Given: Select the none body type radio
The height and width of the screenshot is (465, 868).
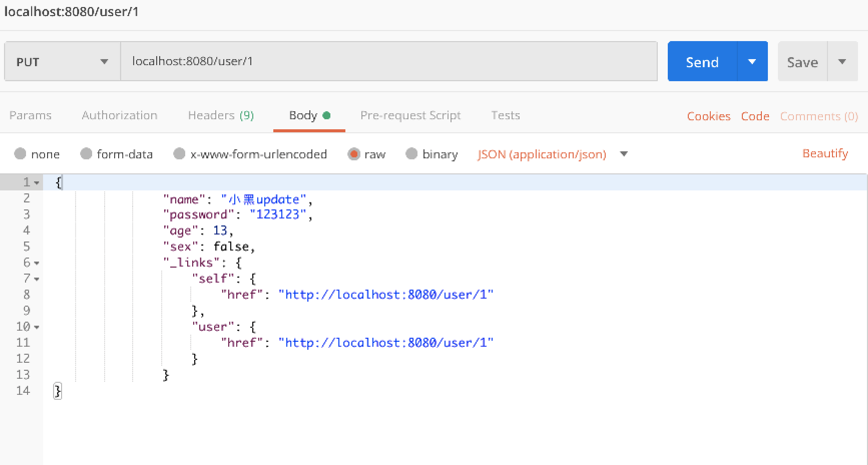Looking at the screenshot, I should point(20,154).
